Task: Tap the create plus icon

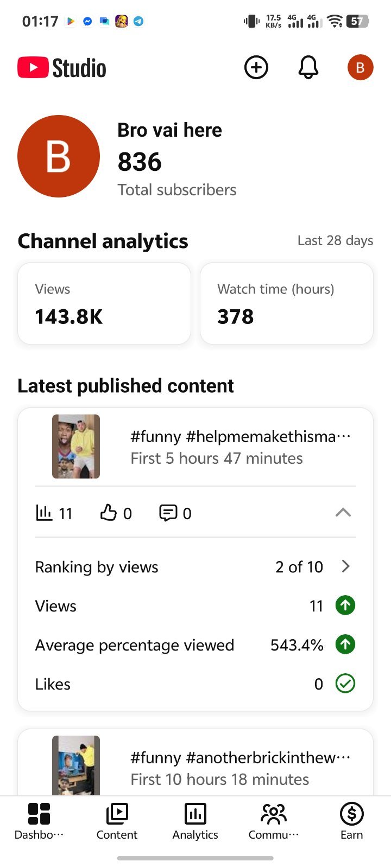Action: pyautogui.click(x=256, y=68)
